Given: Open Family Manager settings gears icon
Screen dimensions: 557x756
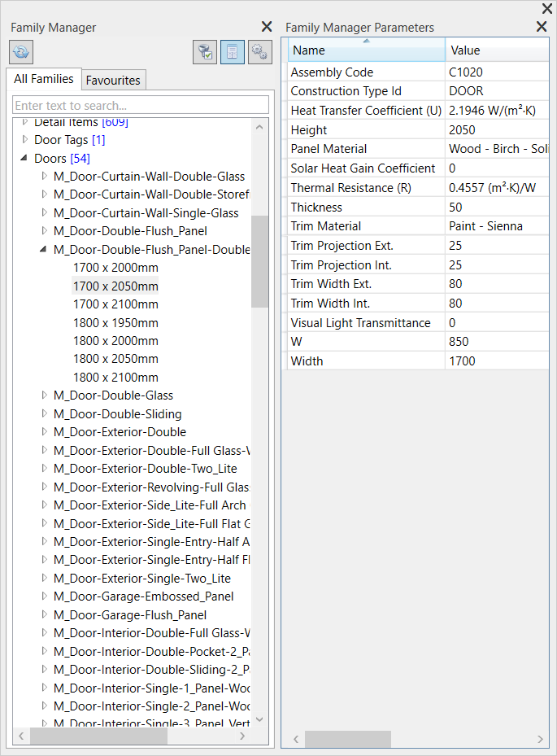Looking at the screenshot, I should (x=259, y=53).
